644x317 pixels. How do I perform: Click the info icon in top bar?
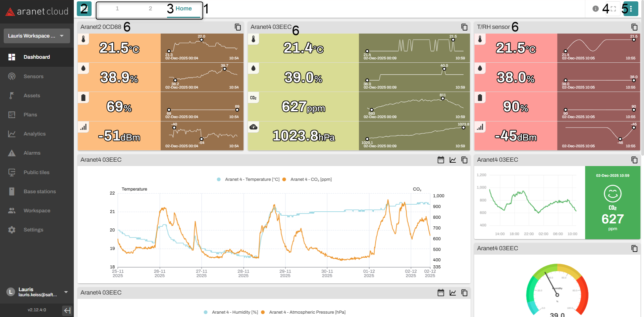pyautogui.click(x=595, y=9)
